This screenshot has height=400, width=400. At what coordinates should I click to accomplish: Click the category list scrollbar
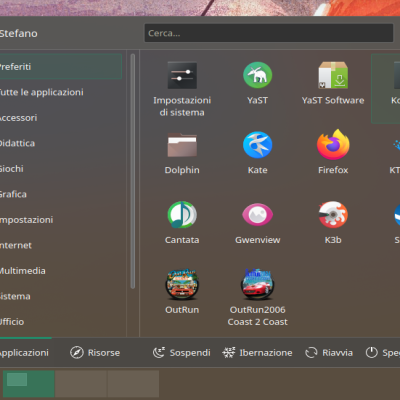tap(133, 171)
